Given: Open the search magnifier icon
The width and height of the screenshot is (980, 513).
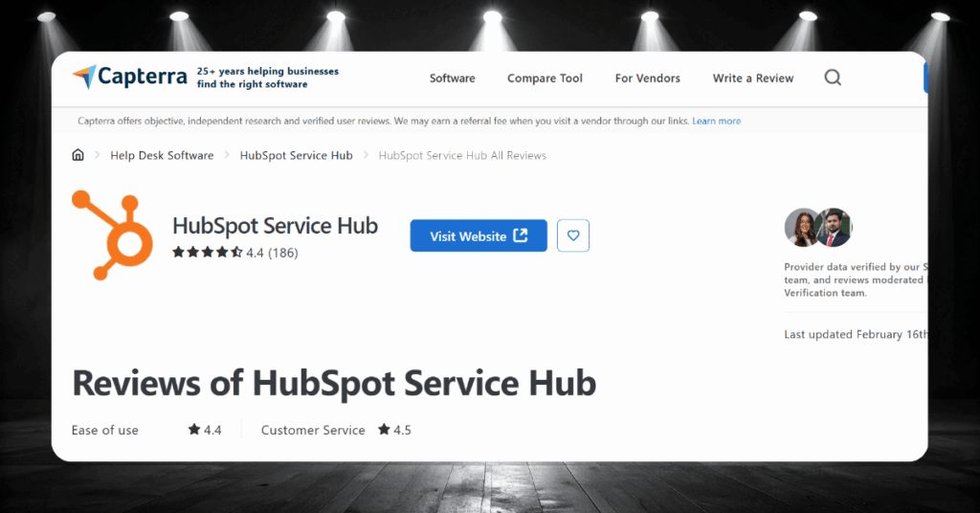Looking at the screenshot, I should 833,78.
